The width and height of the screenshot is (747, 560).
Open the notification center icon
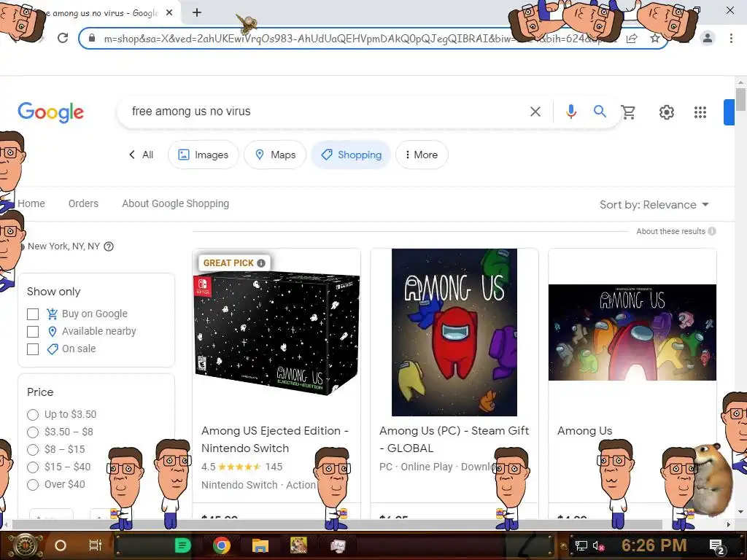tap(716, 546)
